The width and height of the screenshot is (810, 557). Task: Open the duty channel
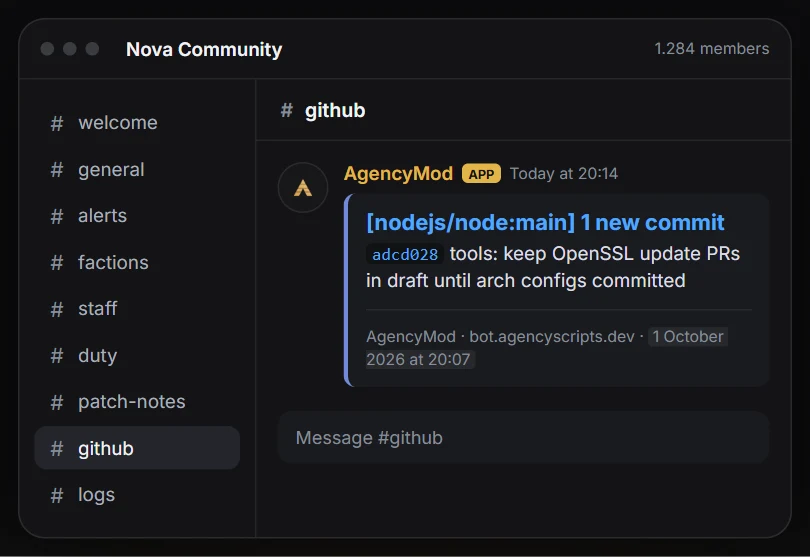click(x=137, y=355)
